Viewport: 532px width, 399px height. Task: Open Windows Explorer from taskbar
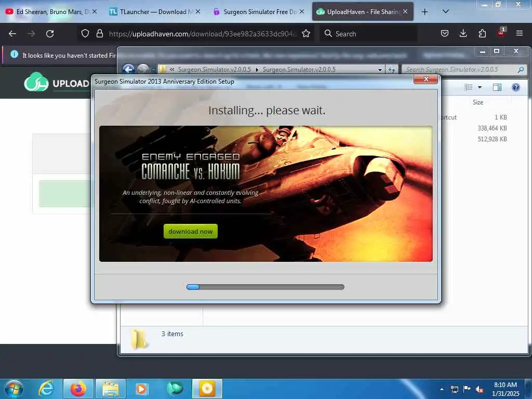pyautogui.click(x=111, y=389)
